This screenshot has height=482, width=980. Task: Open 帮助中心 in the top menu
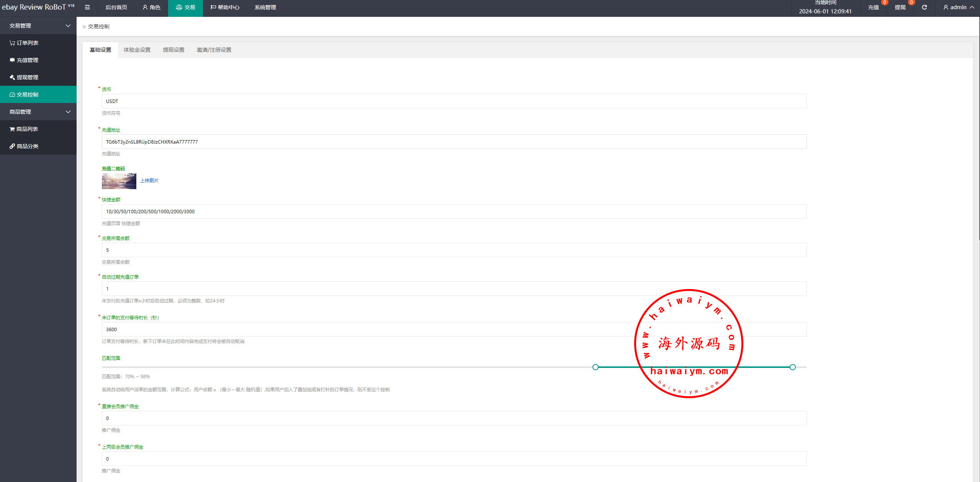click(225, 7)
